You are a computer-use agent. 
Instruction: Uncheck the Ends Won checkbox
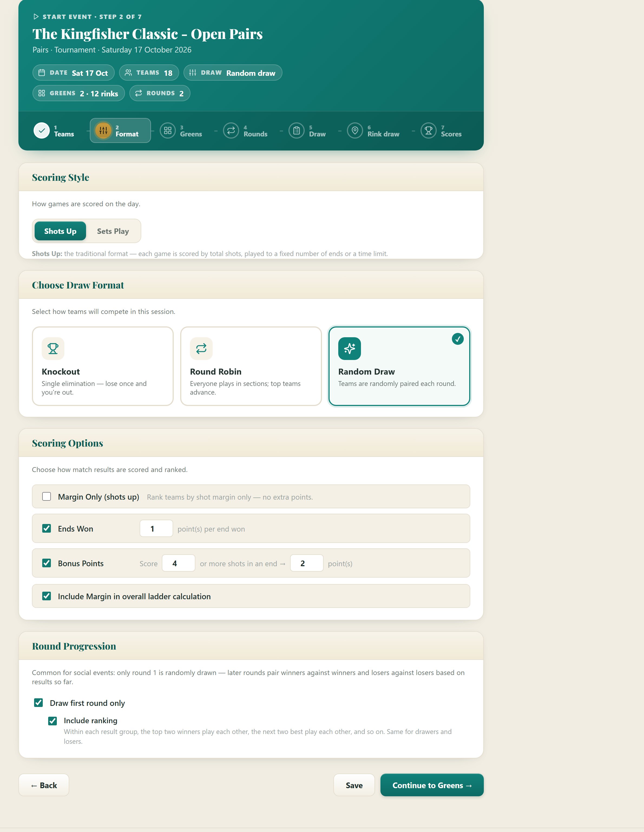47,528
